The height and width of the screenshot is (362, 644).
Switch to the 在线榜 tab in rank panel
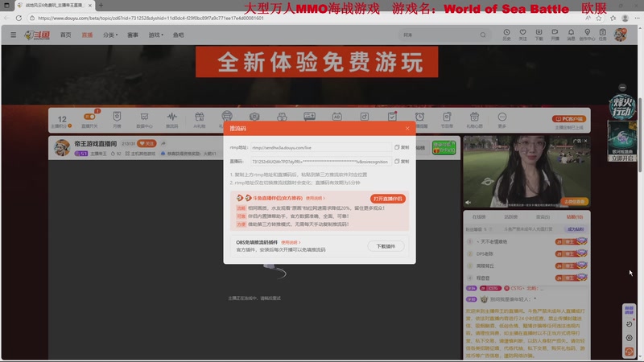point(478,216)
